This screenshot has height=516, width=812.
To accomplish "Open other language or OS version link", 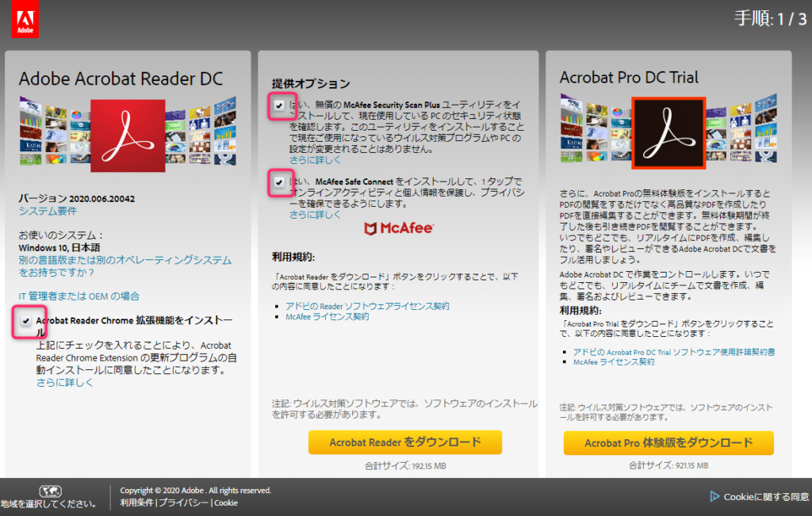I will pyautogui.click(x=124, y=266).
